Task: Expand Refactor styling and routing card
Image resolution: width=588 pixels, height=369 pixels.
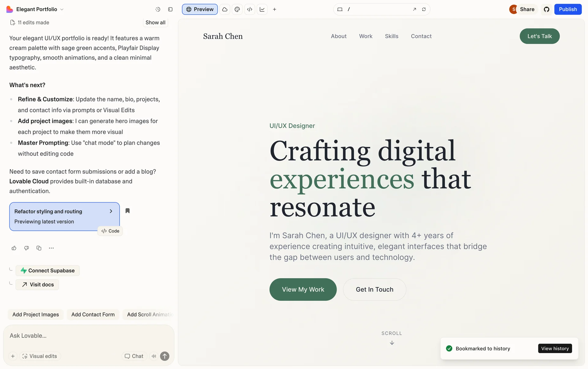Action: [x=111, y=211]
